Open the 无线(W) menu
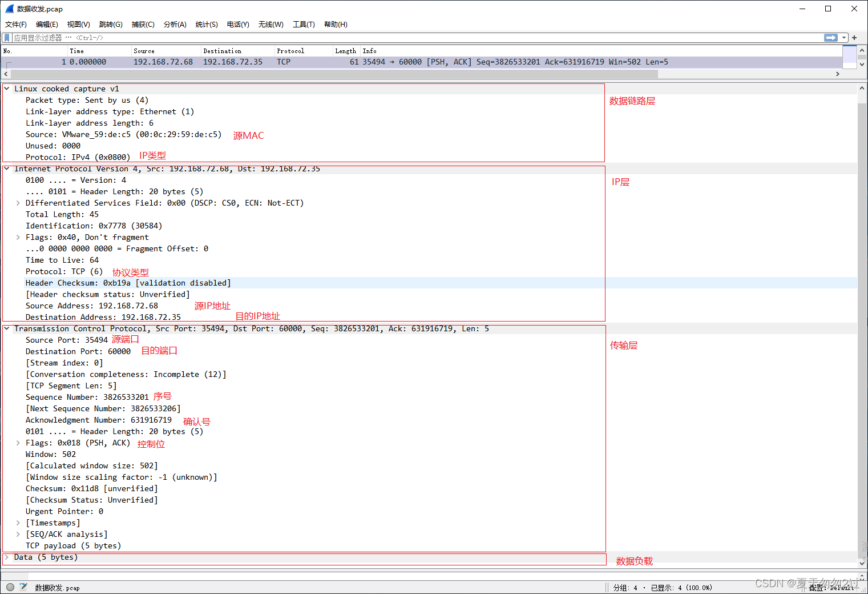The height and width of the screenshot is (594, 868). pos(271,25)
